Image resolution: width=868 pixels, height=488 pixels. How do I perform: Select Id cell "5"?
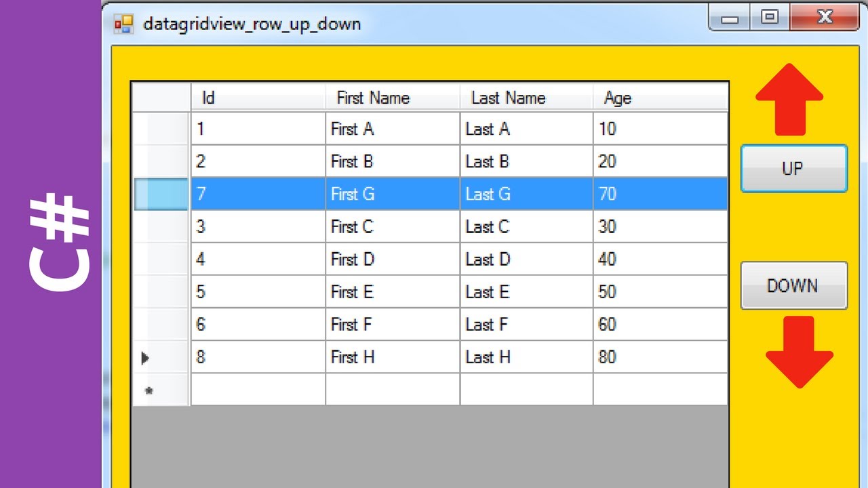pos(258,291)
